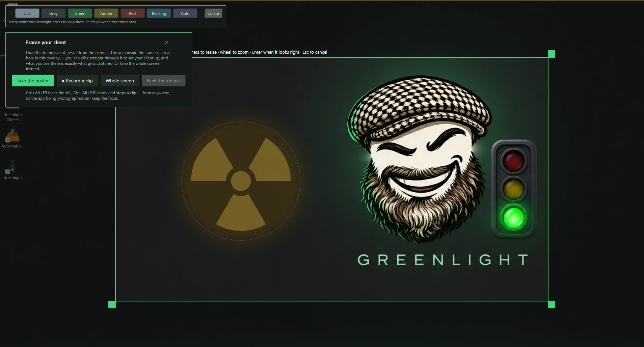Proceed with Next: the details

[x=164, y=81]
